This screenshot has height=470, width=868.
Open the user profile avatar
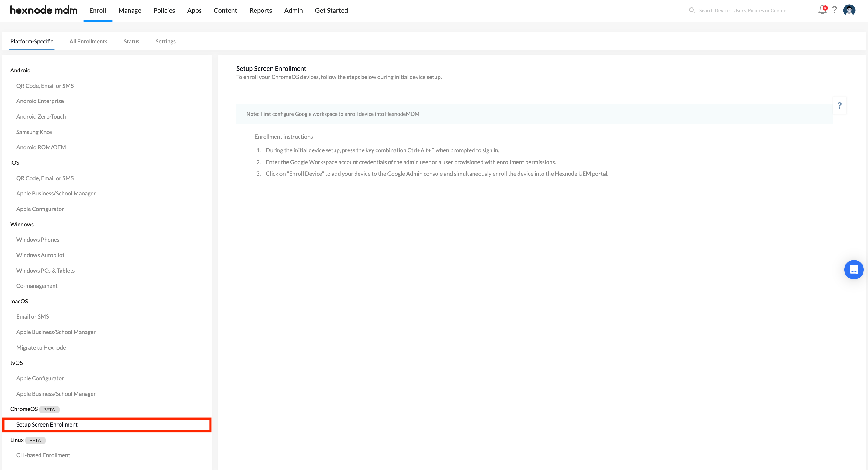coord(849,10)
